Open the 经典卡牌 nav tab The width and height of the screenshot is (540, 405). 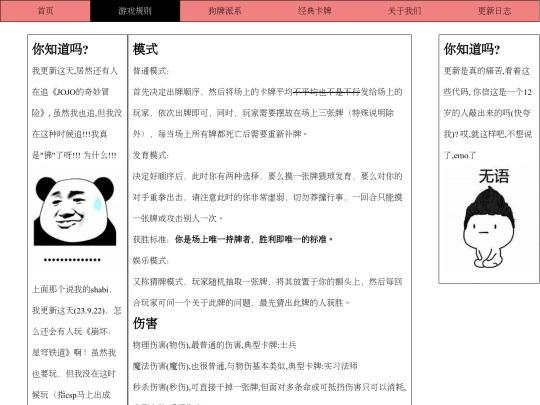click(315, 11)
